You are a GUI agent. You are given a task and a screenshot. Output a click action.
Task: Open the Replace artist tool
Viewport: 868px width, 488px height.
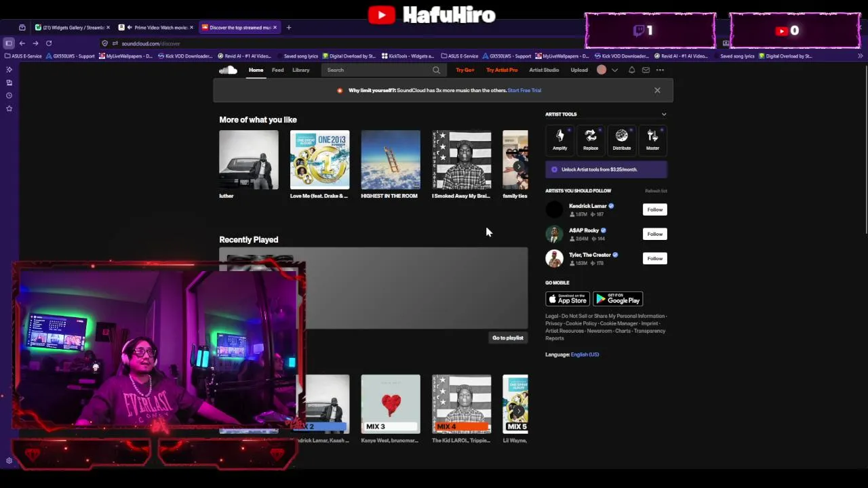pyautogui.click(x=591, y=139)
